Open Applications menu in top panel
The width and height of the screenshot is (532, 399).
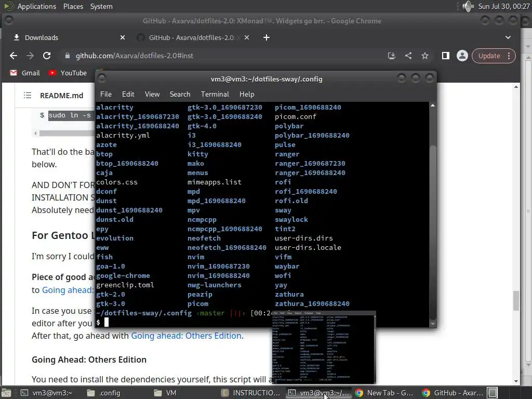pos(37,6)
